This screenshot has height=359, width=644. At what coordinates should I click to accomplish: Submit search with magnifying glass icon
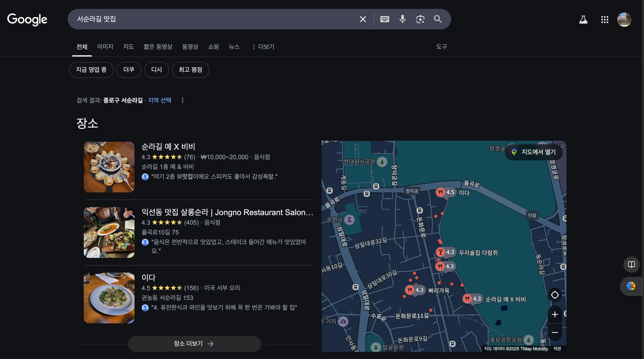438,19
